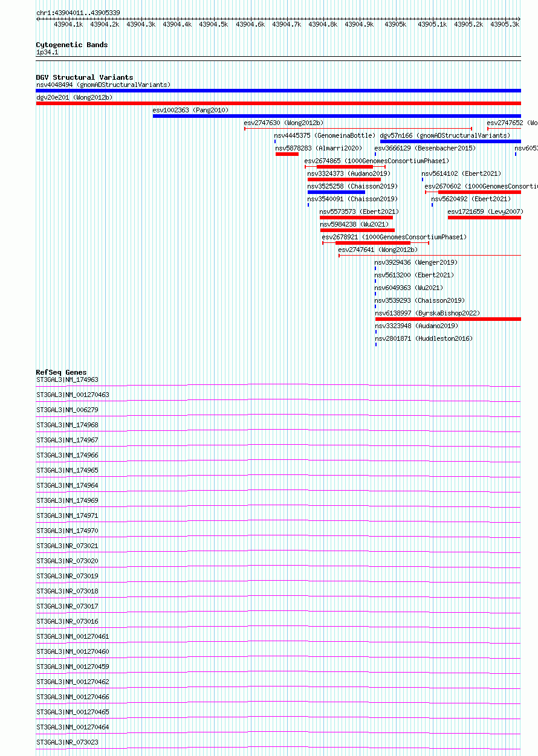Click red bar under nsv5878283

(287, 154)
